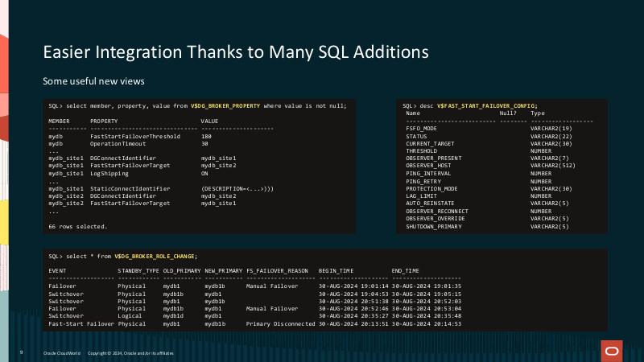Click the 'Logical' standby type cell

pyautogui.click(x=130, y=316)
